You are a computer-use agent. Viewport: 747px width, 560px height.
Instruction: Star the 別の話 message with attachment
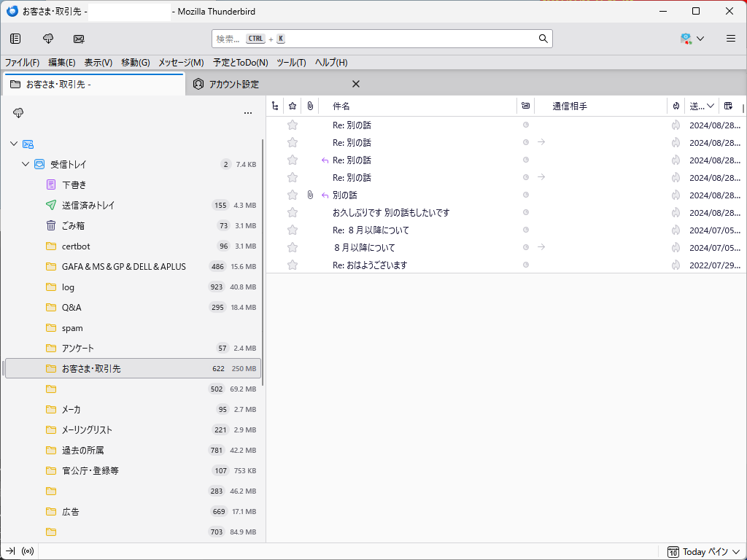[293, 195]
